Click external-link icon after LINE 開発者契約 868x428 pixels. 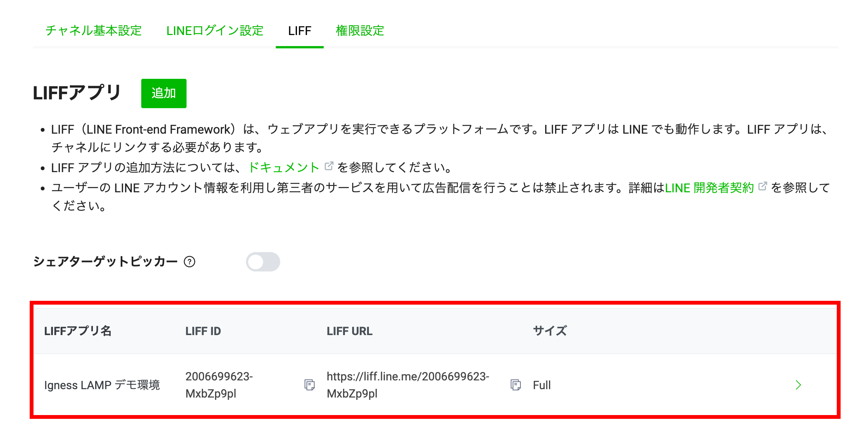click(763, 187)
